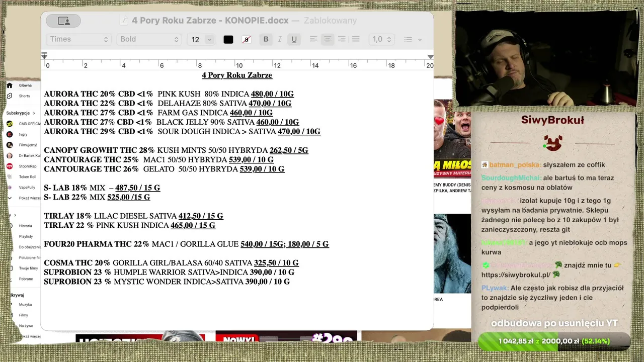
Task: Open the https://siwybrokul.pl/ link in chat
Action: click(x=516, y=275)
